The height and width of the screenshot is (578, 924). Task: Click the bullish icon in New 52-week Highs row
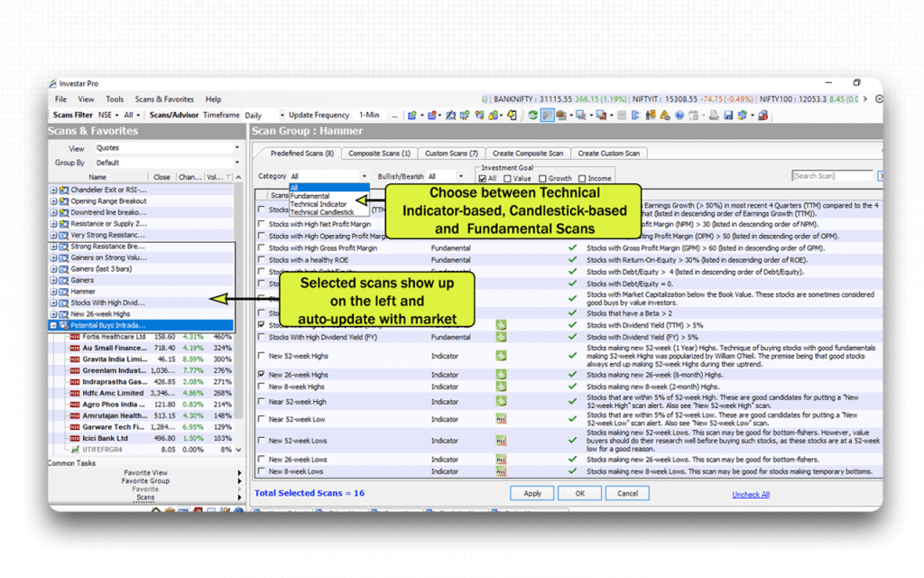click(x=500, y=356)
